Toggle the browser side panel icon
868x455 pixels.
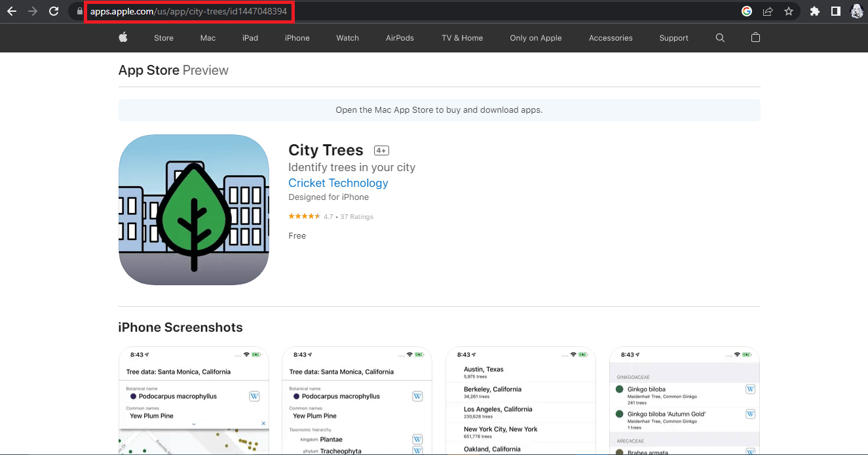click(x=836, y=11)
